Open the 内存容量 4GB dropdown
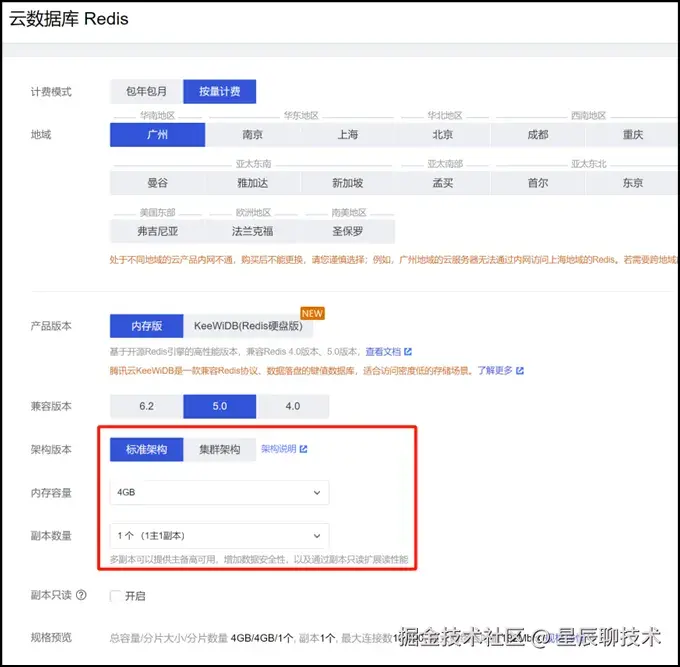680x667 pixels. [219, 493]
